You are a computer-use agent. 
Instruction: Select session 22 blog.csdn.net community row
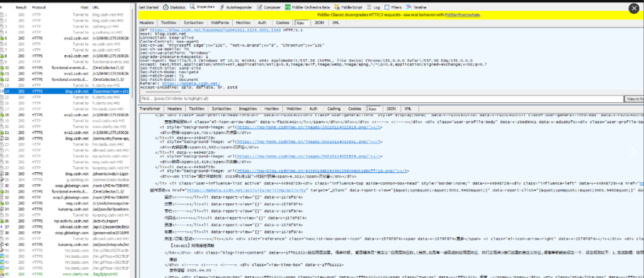click(x=65, y=138)
